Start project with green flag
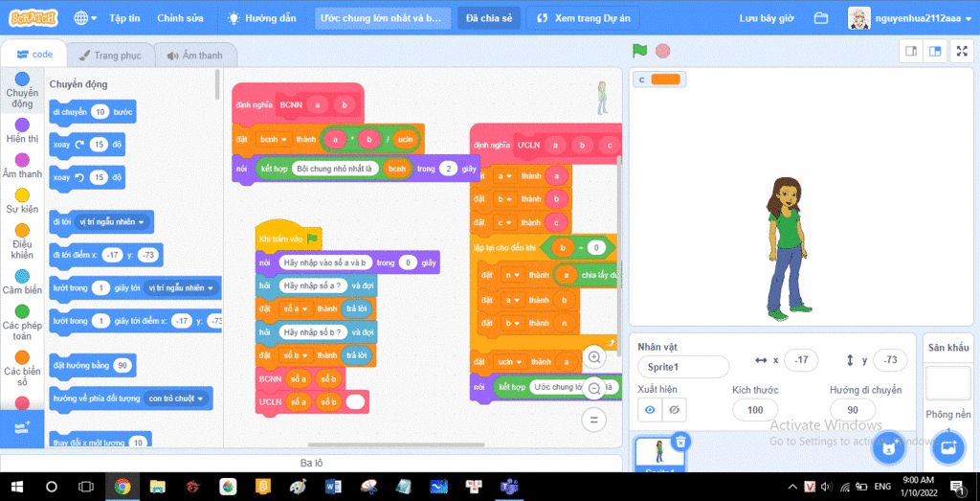This screenshot has height=501, width=980. tap(639, 51)
